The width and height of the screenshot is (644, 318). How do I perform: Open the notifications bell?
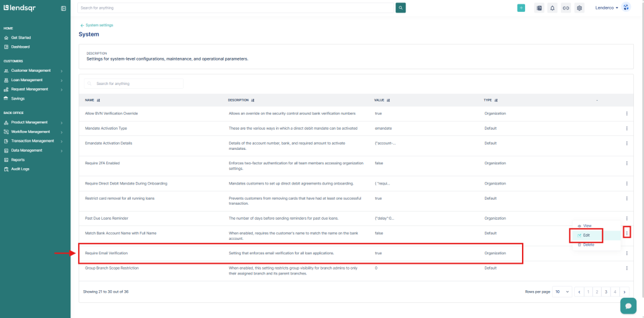point(552,8)
